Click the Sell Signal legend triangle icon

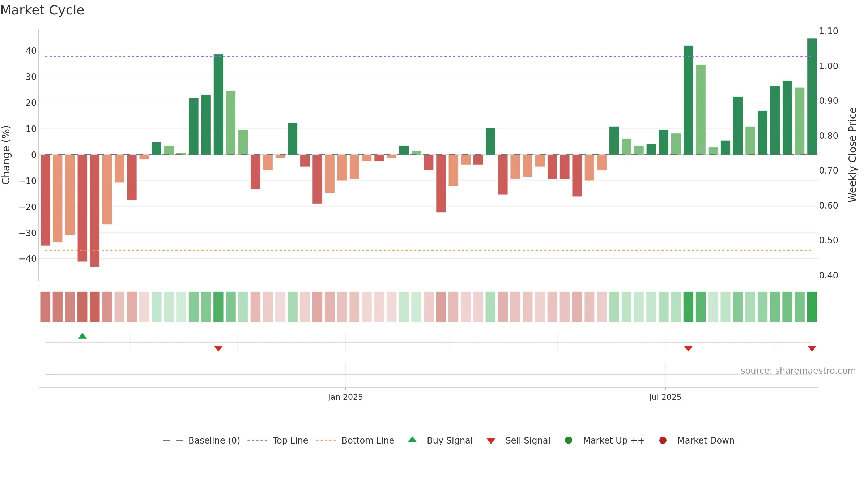click(491, 441)
